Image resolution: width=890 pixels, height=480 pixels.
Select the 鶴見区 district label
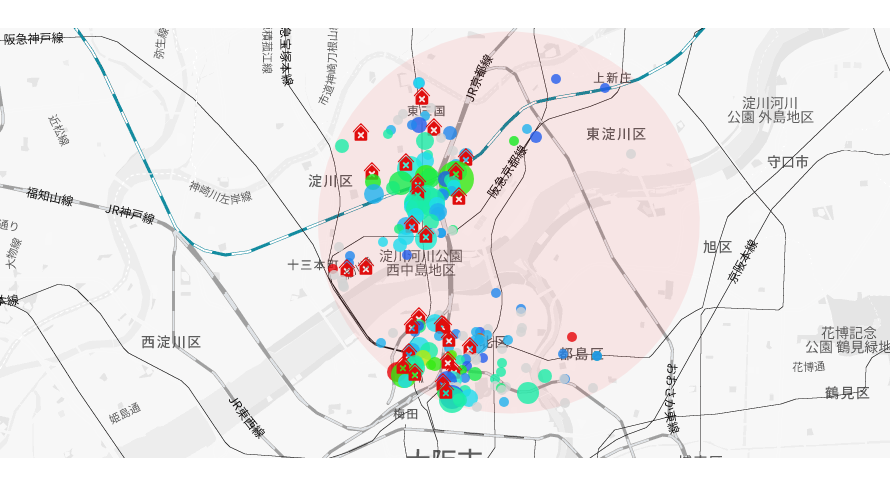(847, 393)
